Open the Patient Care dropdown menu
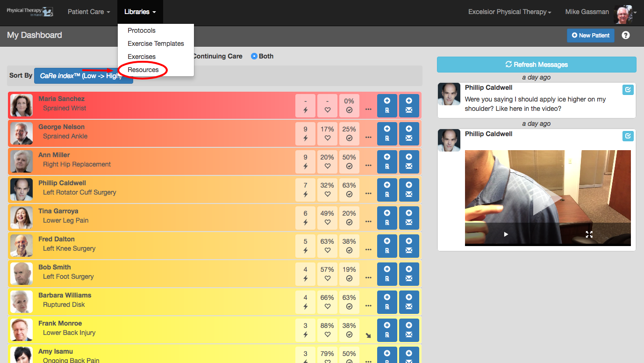Screen dimensions: 644x363 [x=89, y=12]
